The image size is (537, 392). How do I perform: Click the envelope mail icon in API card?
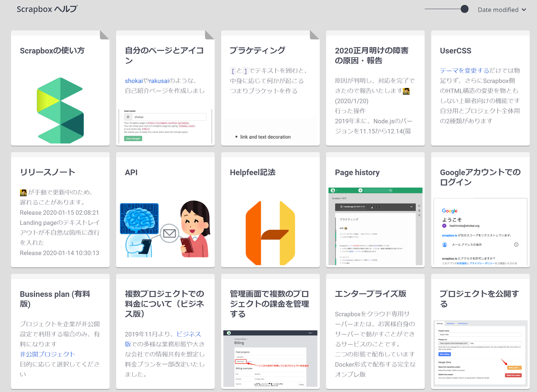click(x=169, y=233)
